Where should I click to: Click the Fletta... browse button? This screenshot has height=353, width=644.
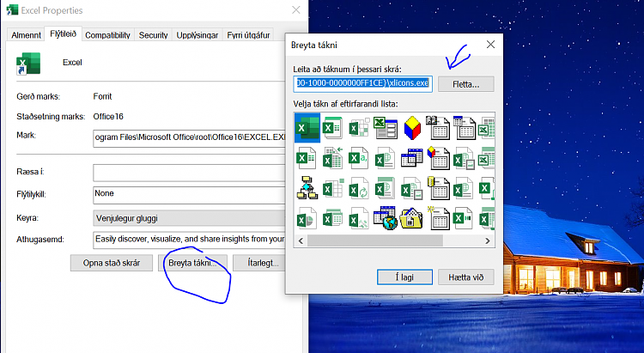coord(465,84)
